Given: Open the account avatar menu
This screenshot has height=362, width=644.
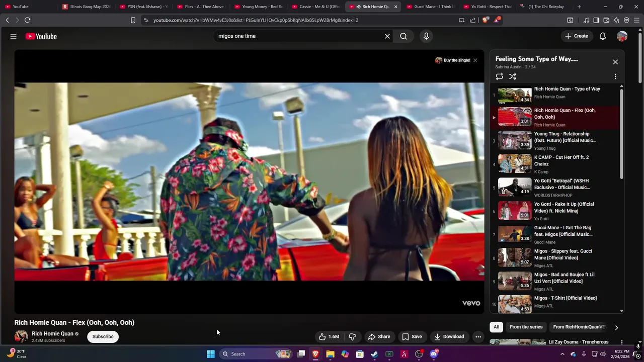Looking at the screenshot, I should (x=622, y=36).
